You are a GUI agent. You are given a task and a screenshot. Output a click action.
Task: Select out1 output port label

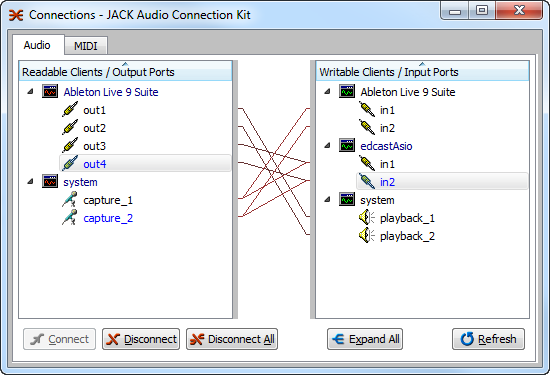pos(94,110)
